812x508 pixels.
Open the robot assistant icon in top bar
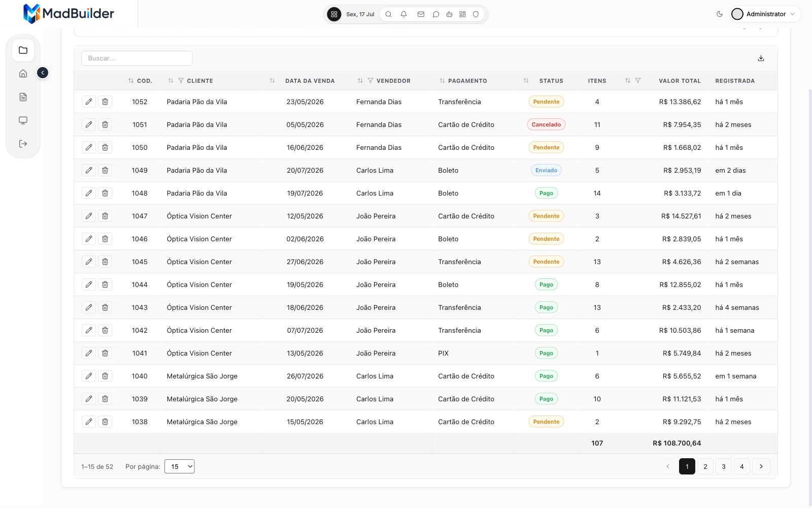tap(449, 14)
